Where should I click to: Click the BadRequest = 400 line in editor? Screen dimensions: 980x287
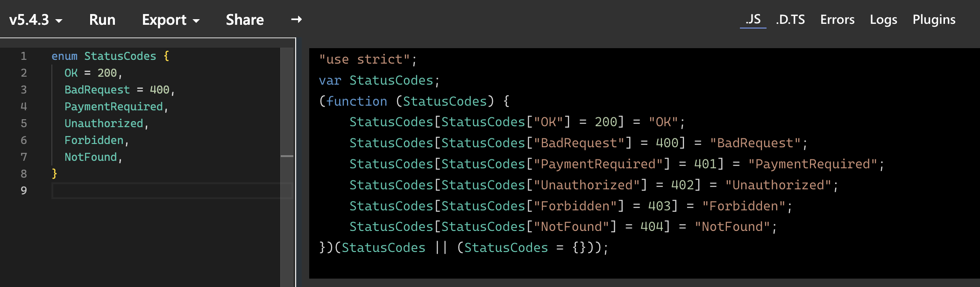pyautogui.click(x=119, y=89)
